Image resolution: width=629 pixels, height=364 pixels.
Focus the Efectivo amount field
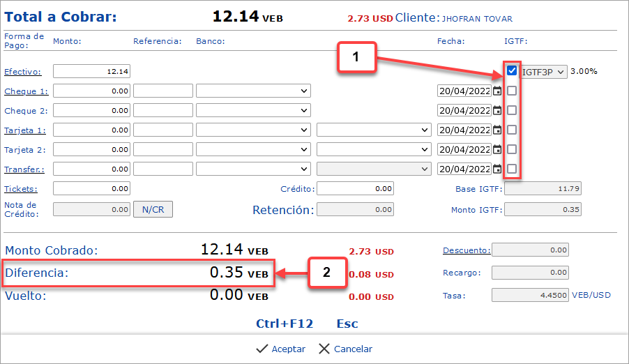click(91, 71)
